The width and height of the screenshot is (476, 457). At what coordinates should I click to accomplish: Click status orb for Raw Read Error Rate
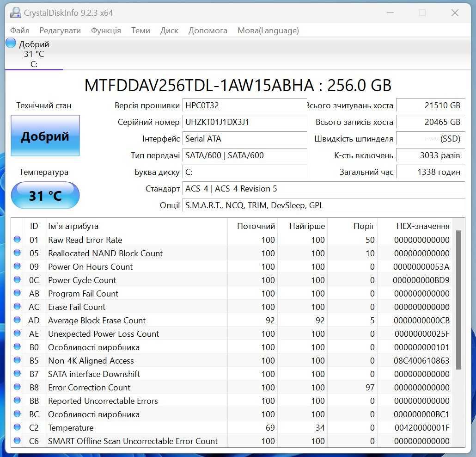[17, 240]
